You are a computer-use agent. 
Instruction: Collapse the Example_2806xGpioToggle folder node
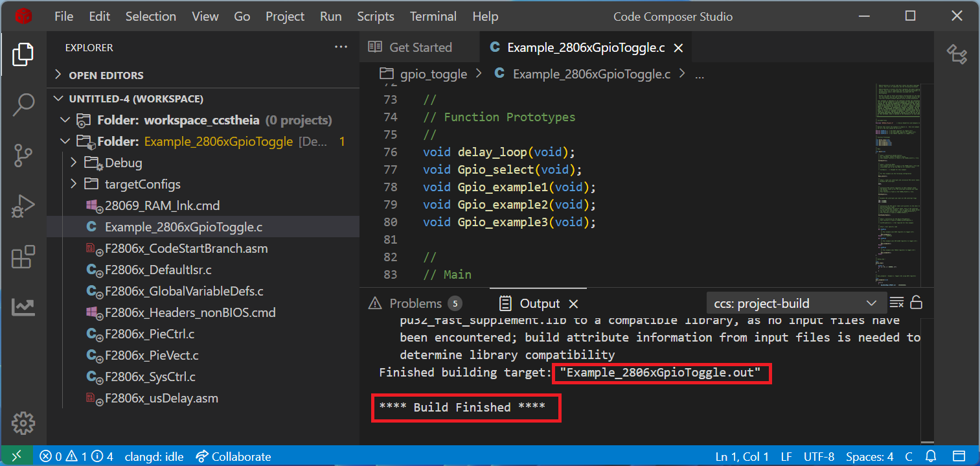65,141
